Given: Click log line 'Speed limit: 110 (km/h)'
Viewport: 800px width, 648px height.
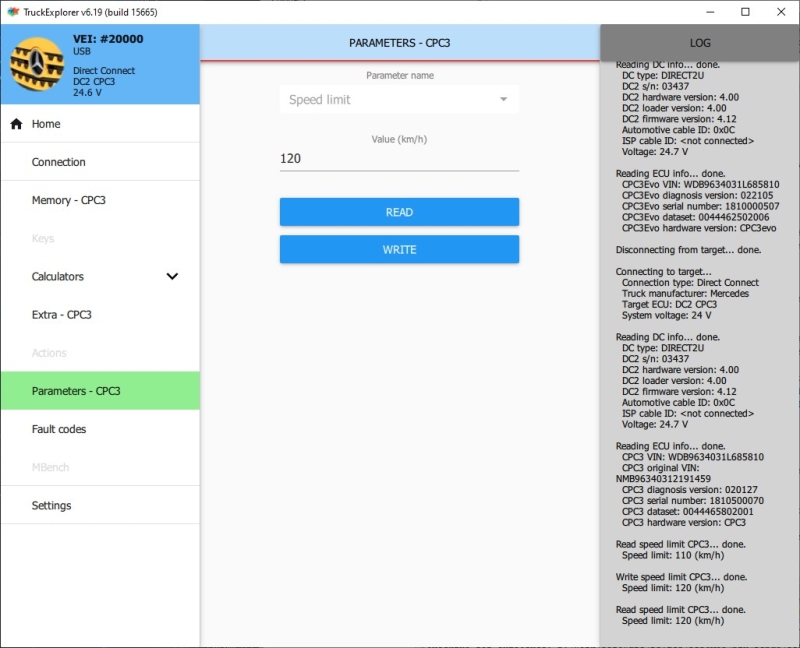Looking at the screenshot, I should coord(672,555).
